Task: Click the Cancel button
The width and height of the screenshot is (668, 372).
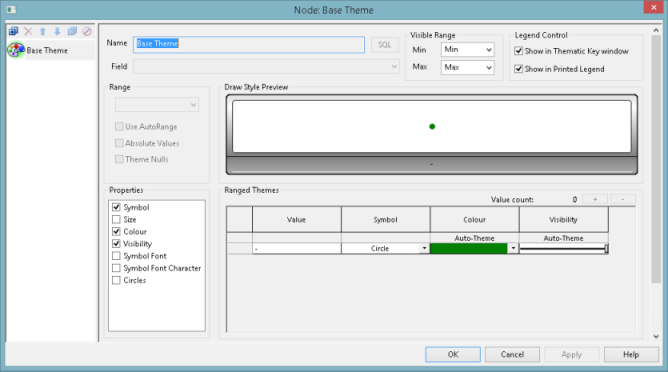Action: tap(513, 355)
